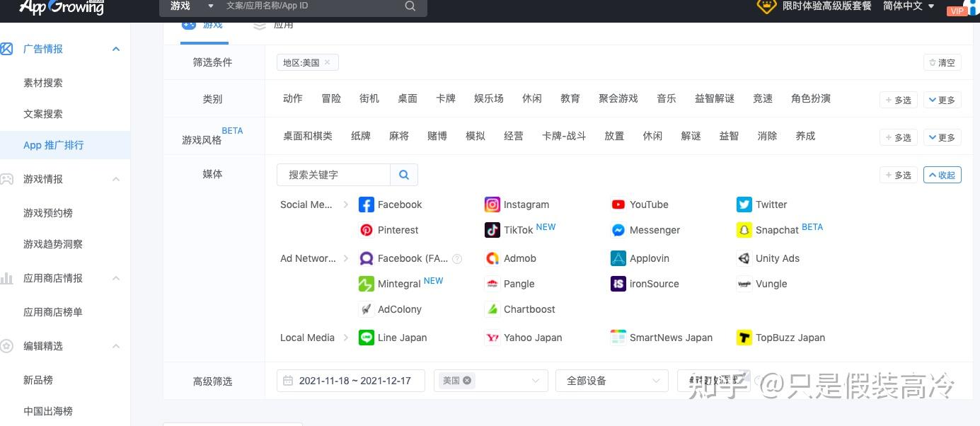The width and height of the screenshot is (980, 426).
Task: Enable the Admob network filter
Action: coord(492,258)
